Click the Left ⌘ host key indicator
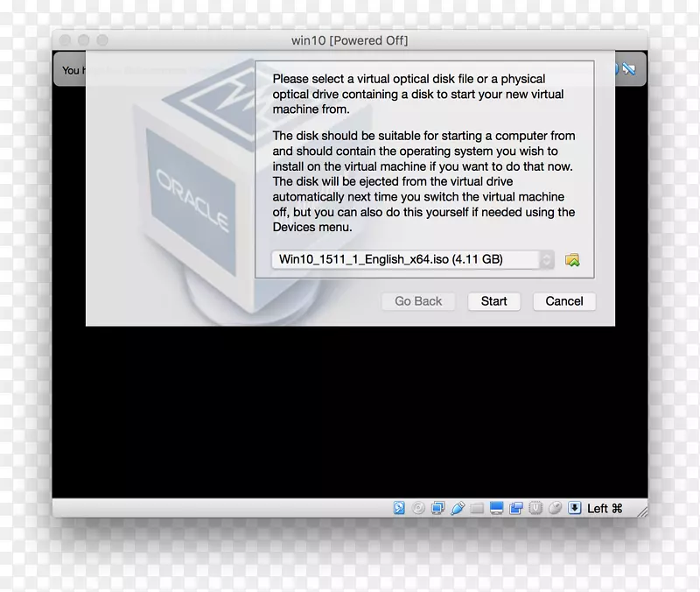Image resolution: width=700 pixels, height=592 pixels. [x=604, y=507]
